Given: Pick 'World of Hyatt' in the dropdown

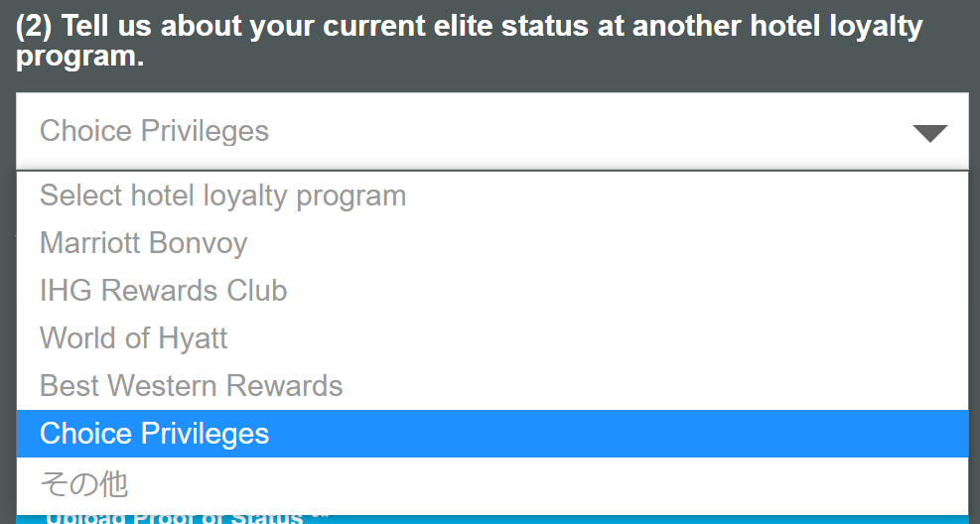Looking at the screenshot, I should [134, 338].
